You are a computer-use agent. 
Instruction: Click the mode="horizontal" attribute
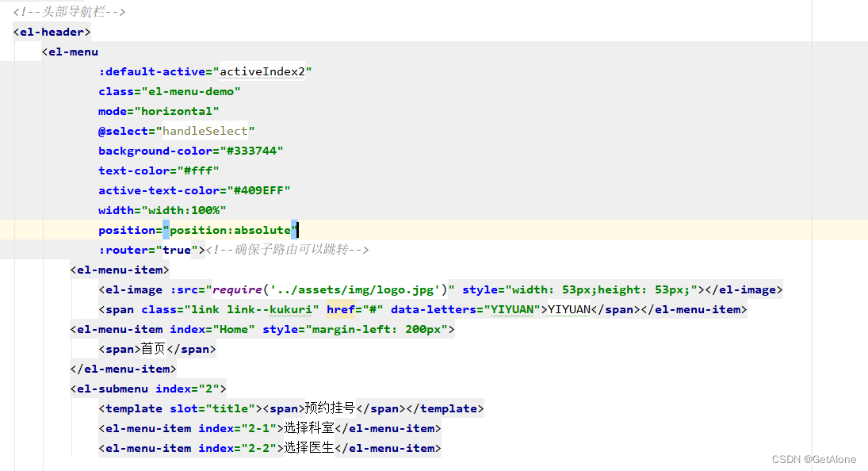click(159, 112)
